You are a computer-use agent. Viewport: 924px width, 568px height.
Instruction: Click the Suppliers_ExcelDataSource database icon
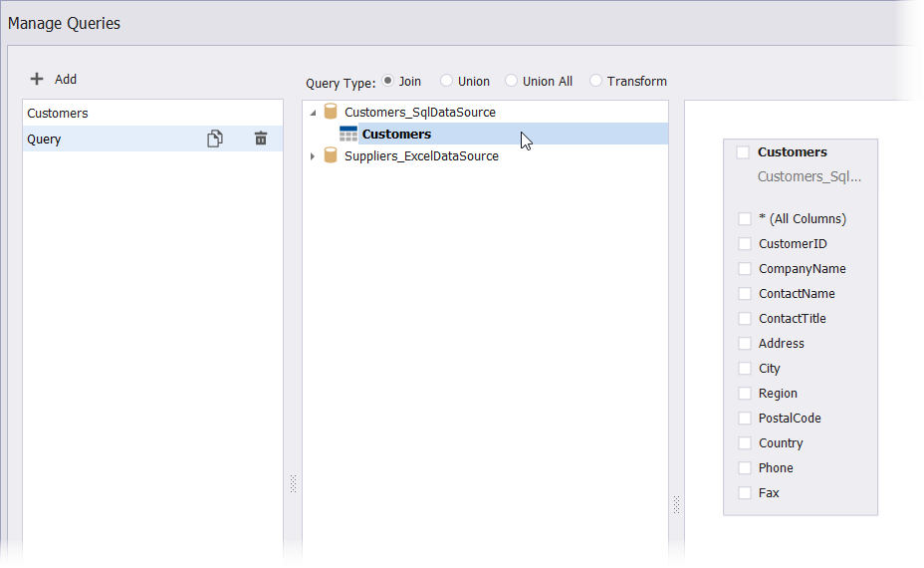331,156
